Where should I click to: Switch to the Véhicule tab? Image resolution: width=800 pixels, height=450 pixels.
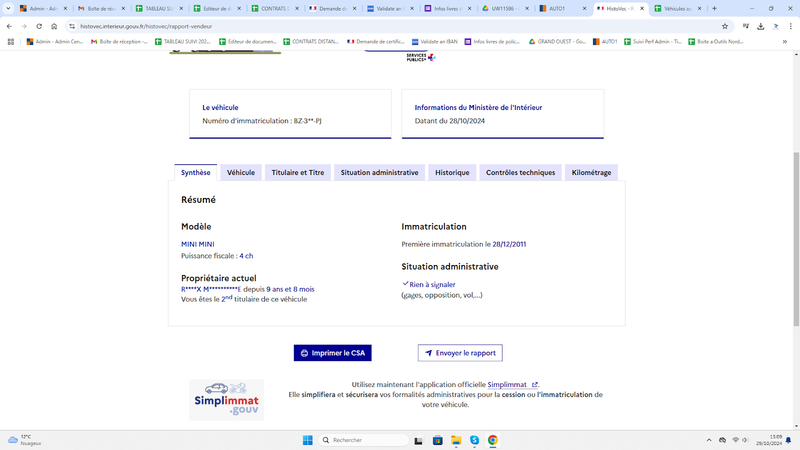241,172
